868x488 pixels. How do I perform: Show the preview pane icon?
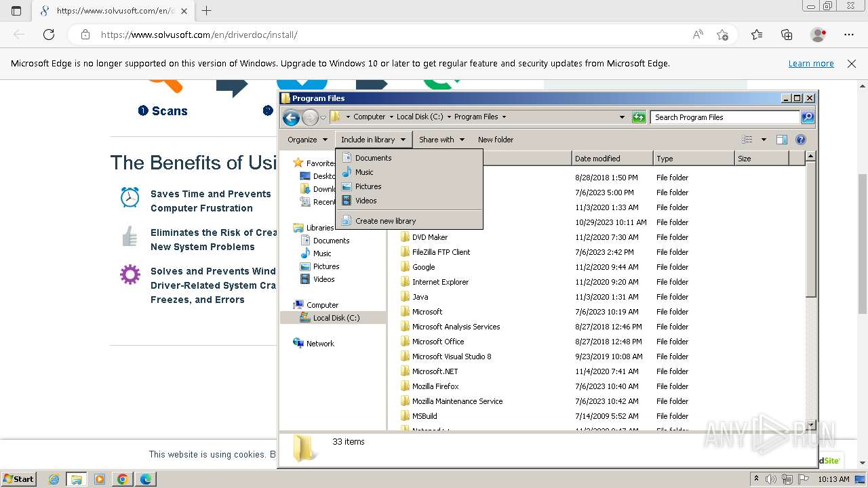click(782, 140)
